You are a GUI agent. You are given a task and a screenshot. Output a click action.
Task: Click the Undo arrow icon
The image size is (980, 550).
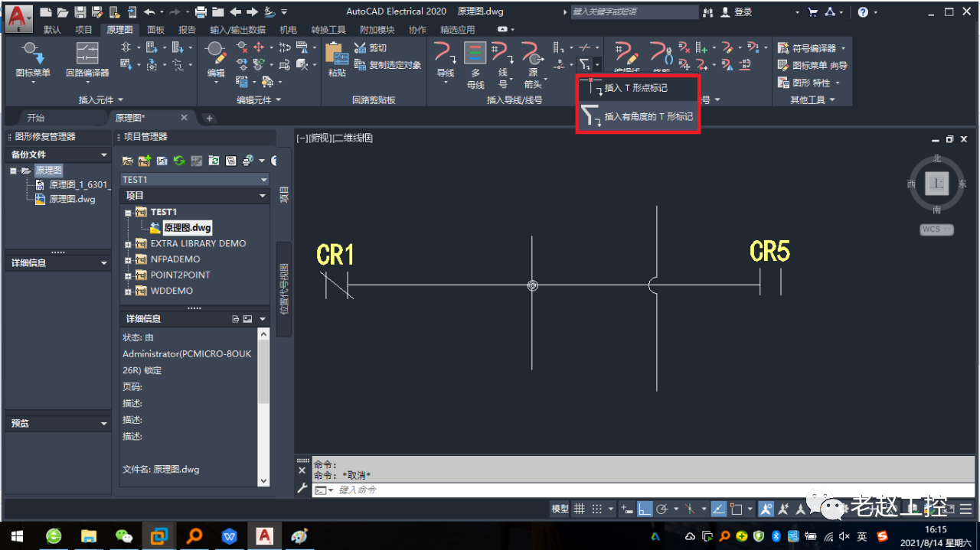click(149, 12)
